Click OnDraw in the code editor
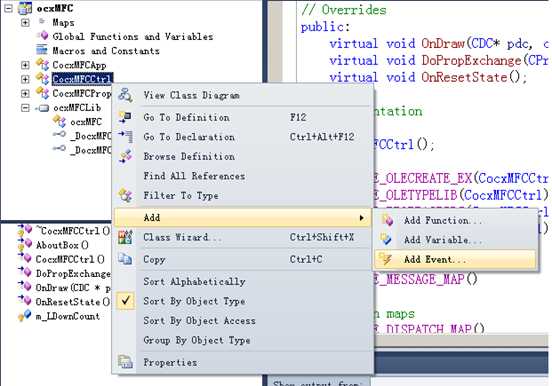Viewport: 552px width, 386px height. tap(443, 44)
